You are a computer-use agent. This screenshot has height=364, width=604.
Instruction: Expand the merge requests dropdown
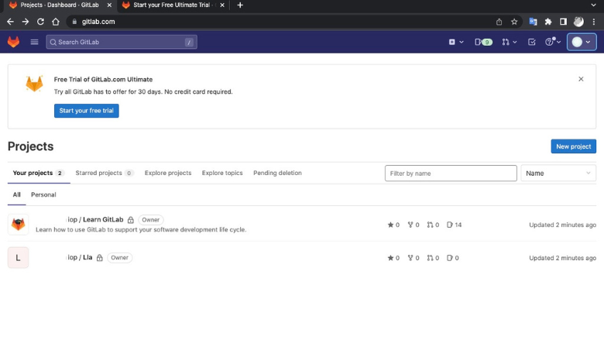point(509,42)
